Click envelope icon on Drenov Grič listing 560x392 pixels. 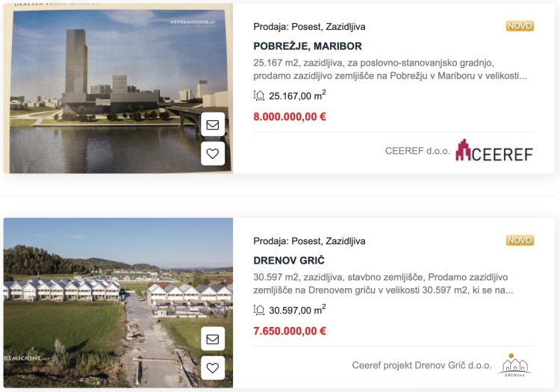tap(213, 339)
